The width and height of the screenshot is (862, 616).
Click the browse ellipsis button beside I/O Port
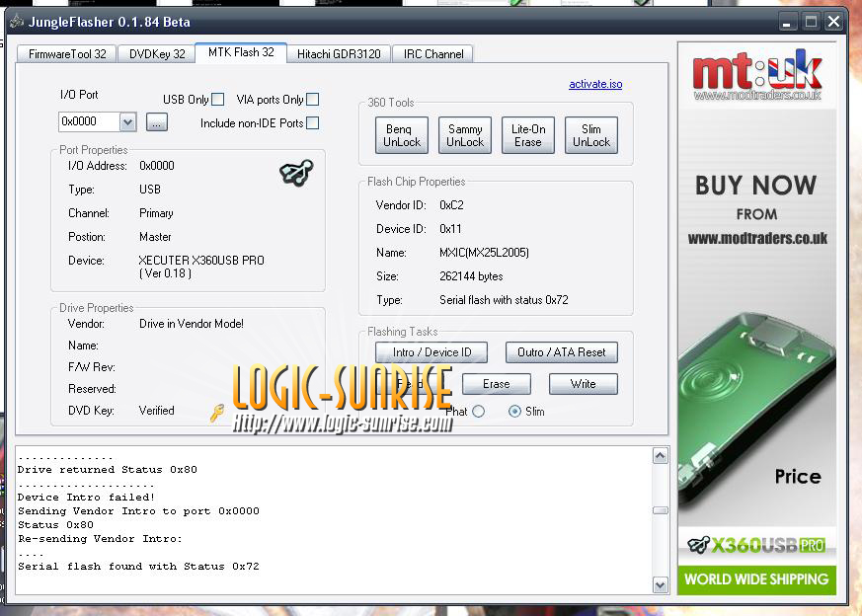tap(157, 122)
